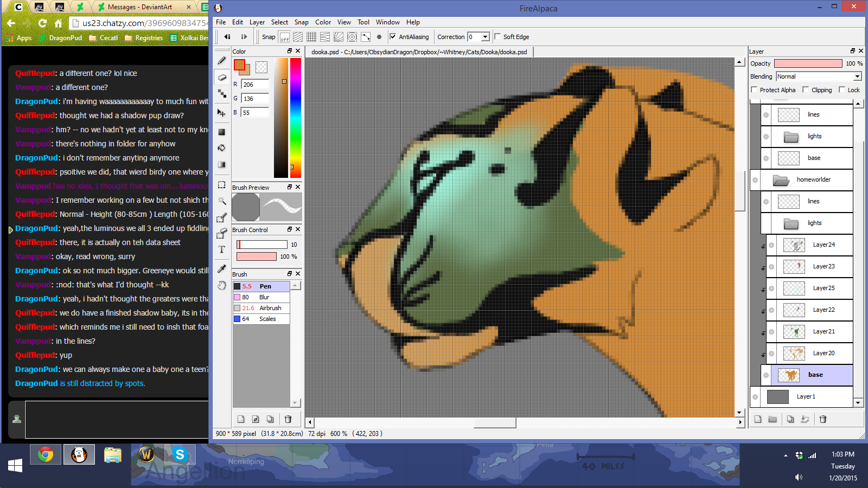The width and height of the screenshot is (868, 488).
Task: Open the Layer menu
Action: pyautogui.click(x=257, y=22)
